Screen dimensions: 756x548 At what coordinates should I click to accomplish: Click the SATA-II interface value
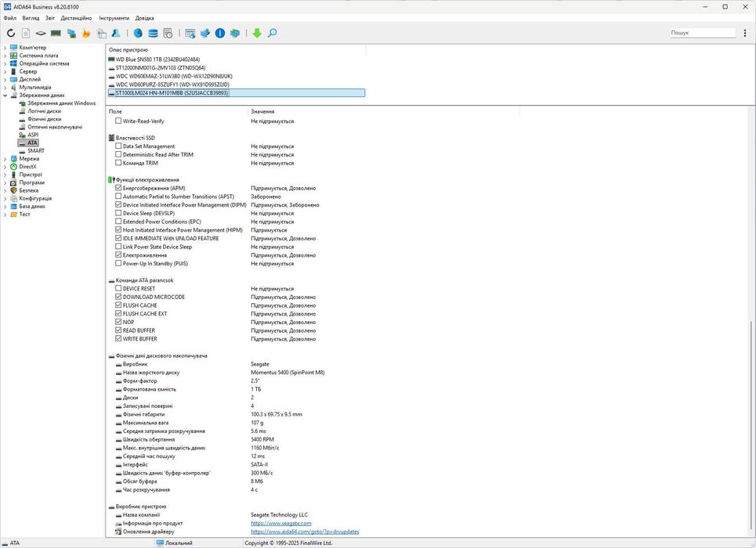259,464
